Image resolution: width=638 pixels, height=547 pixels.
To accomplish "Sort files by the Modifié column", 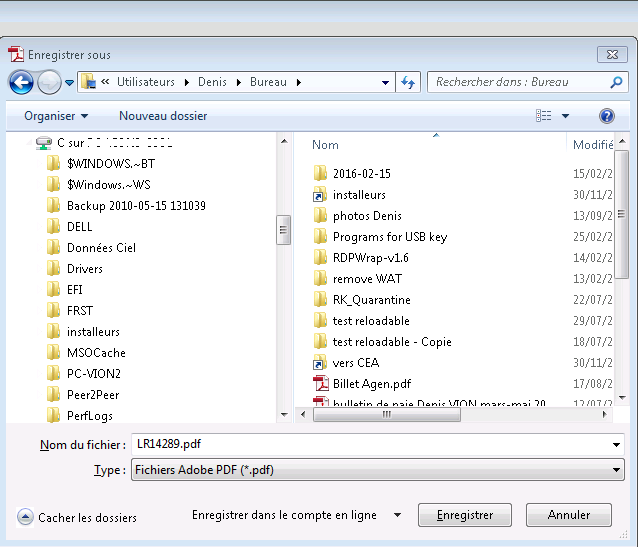I will [592, 145].
